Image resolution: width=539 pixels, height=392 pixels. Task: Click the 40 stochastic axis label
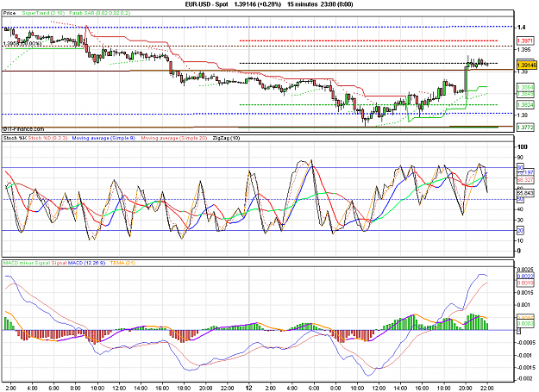(x=520, y=209)
